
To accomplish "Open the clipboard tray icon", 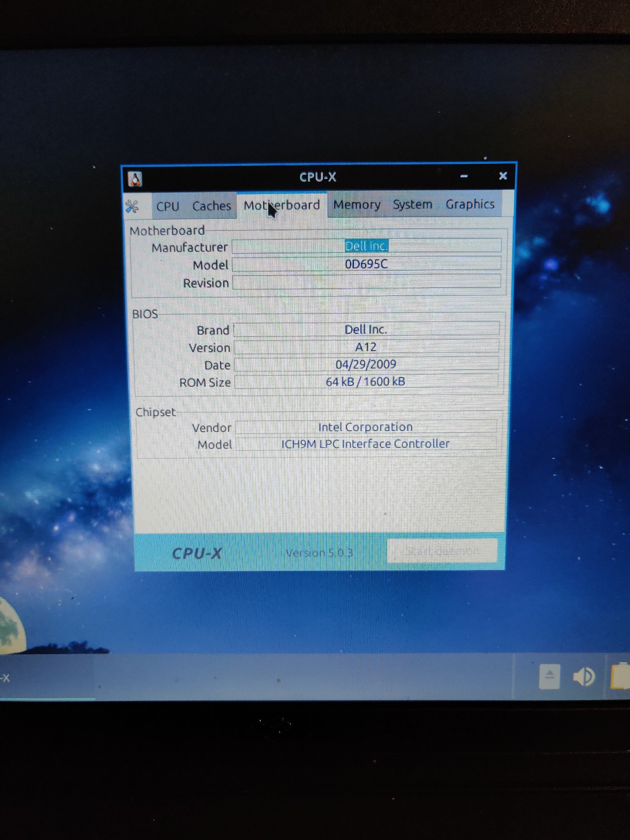I will coord(621,676).
